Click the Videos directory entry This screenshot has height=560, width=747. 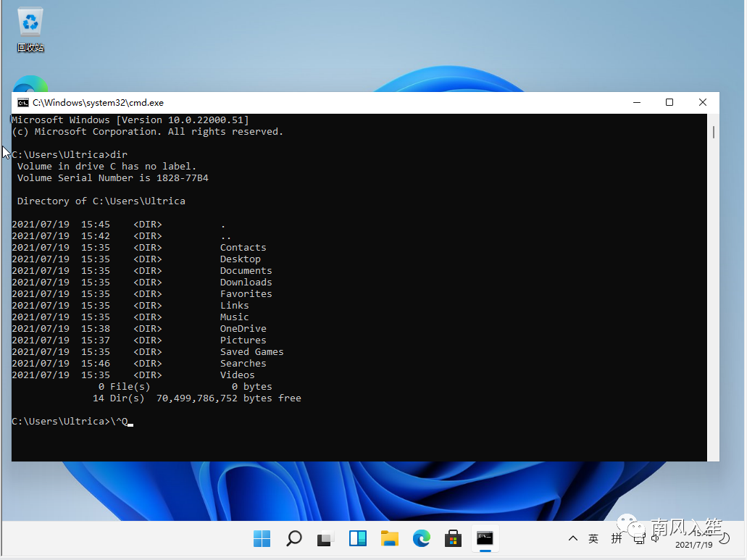[x=237, y=375]
